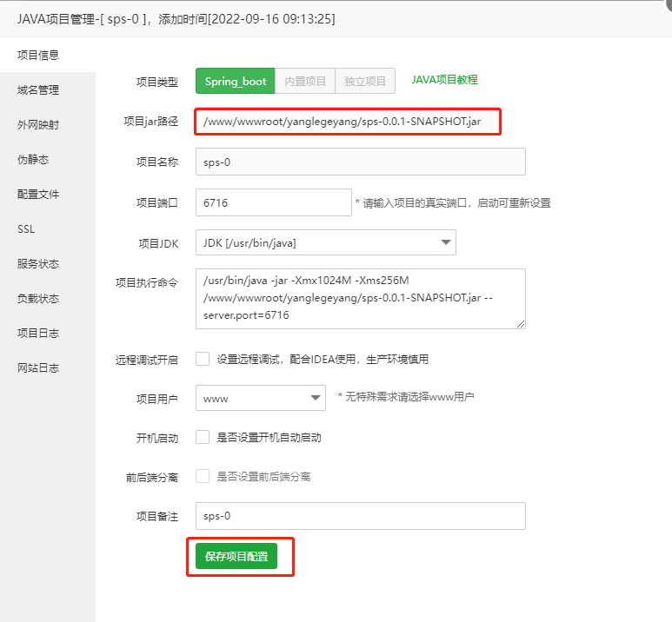Open the 项目用户 www dropdown
This screenshot has height=622, width=672.
[x=260, y=398]
